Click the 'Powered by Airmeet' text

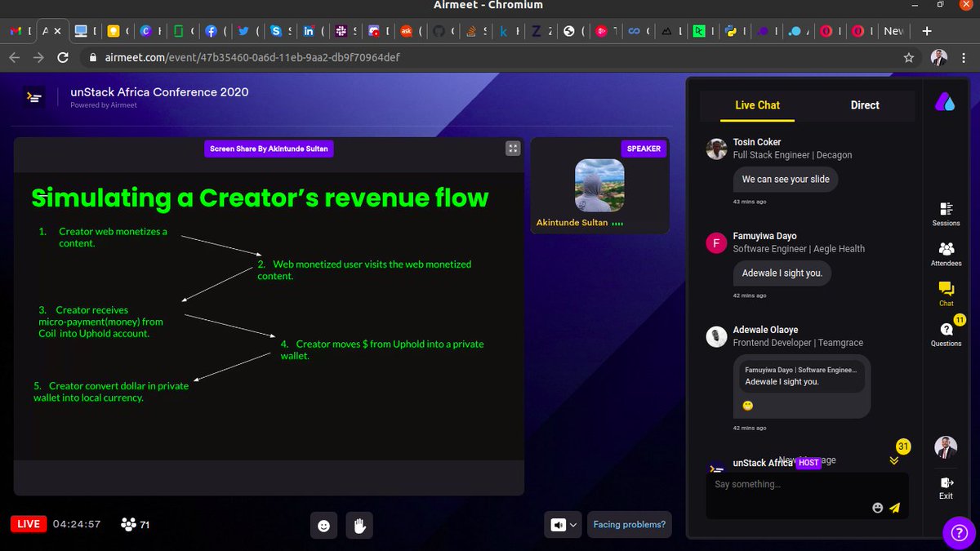pos(104,105)
